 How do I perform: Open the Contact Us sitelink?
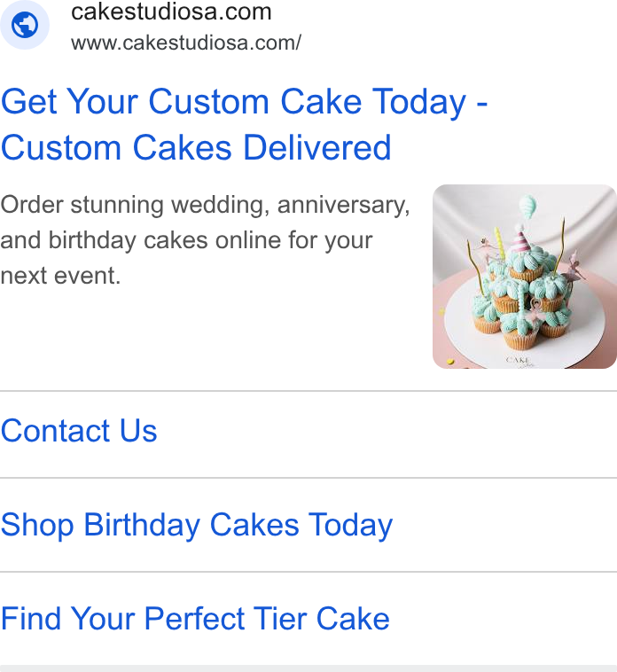pyautogui.click(x=79, y=431)
